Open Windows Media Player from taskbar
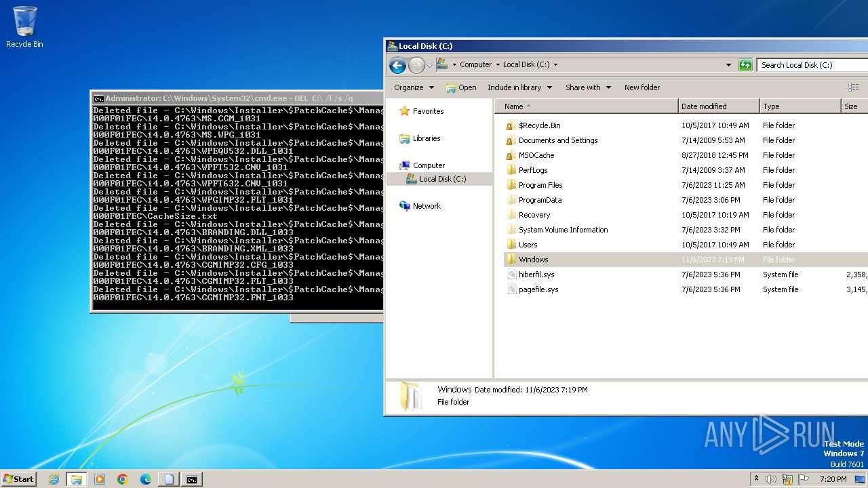 [100, 479]
